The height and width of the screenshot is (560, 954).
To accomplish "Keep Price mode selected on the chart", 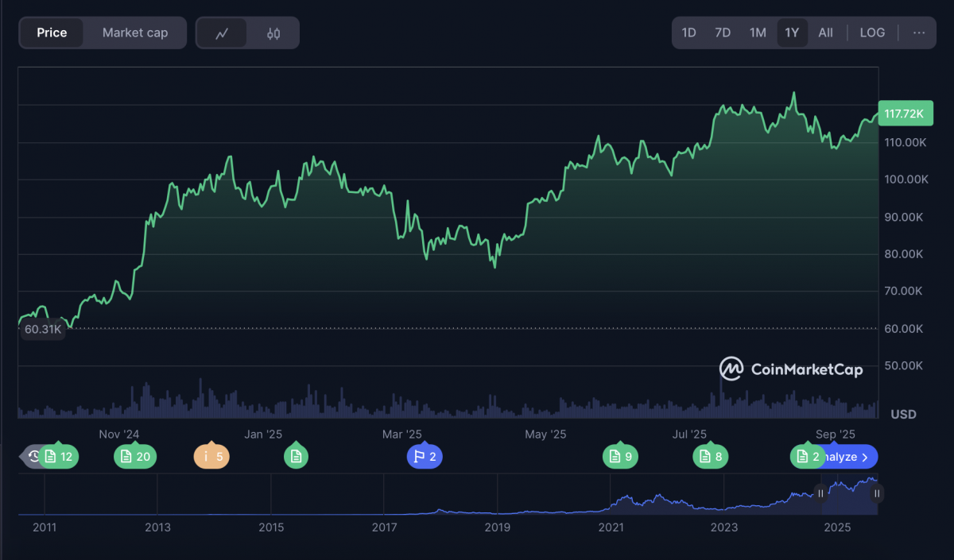I will click(x=52, y=33).
